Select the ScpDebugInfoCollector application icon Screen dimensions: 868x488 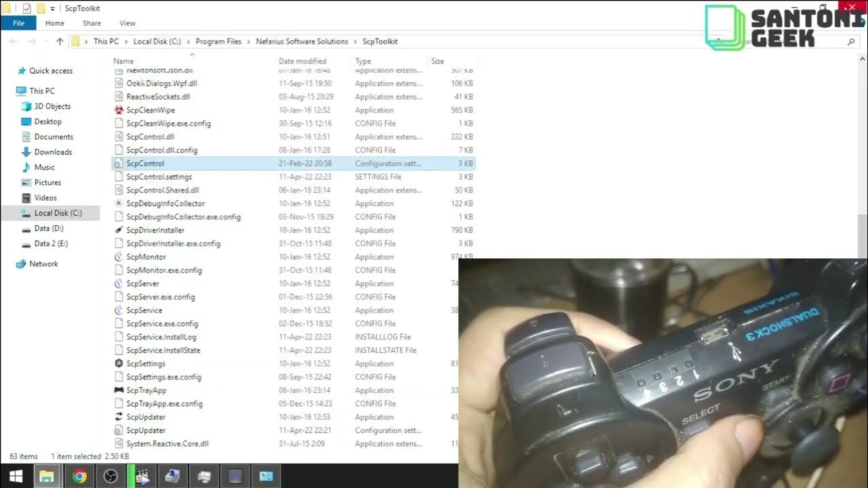[119, 203]
